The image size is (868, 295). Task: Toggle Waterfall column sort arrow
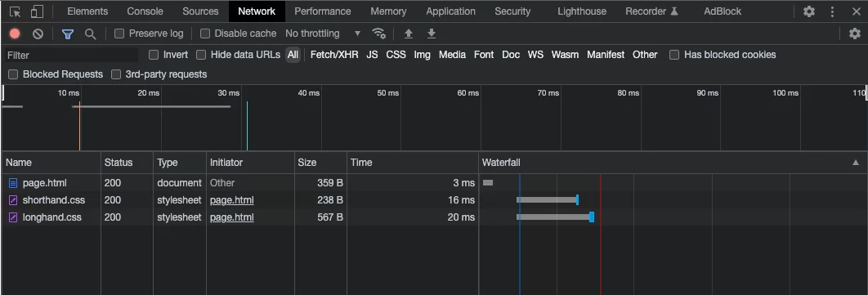(856, 163)
